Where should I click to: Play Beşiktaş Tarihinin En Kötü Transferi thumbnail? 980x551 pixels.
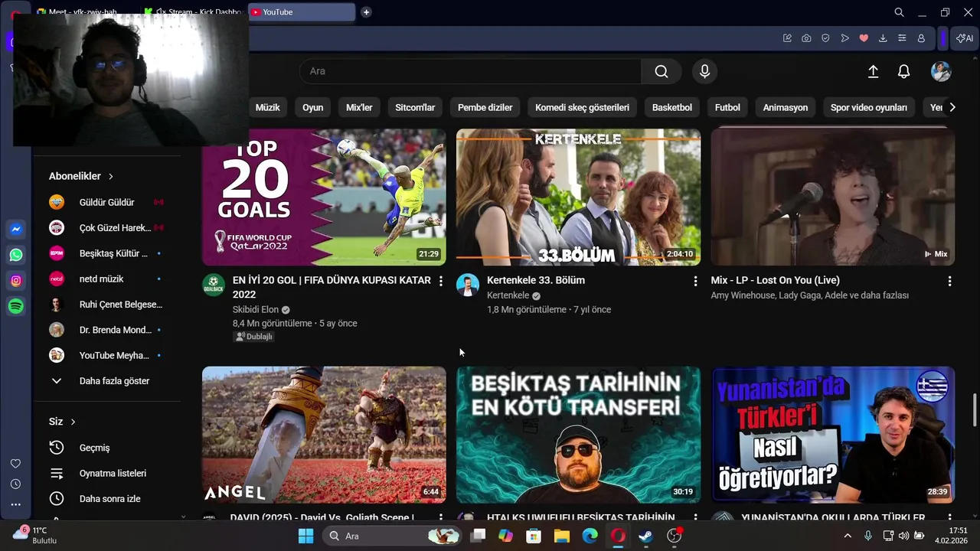578,435
